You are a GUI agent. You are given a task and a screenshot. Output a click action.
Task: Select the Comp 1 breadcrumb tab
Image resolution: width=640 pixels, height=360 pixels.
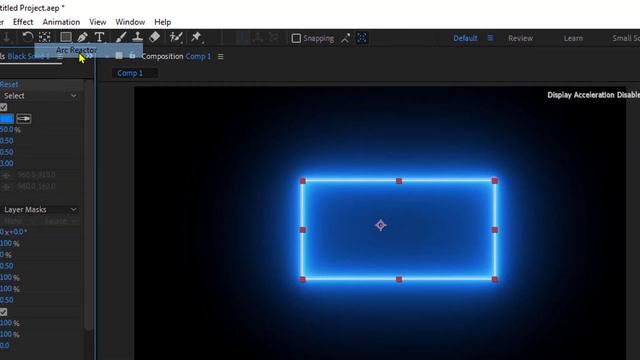(130, 73)
